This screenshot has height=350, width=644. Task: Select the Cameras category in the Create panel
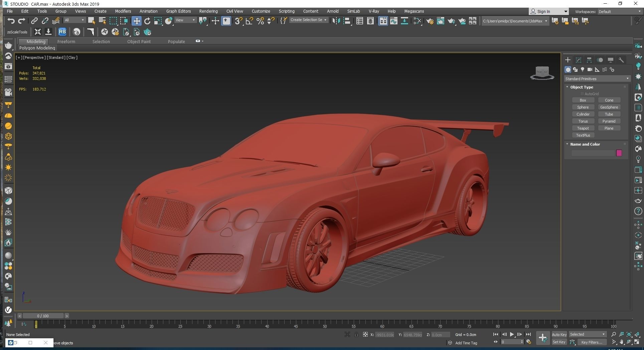[590, 69]
